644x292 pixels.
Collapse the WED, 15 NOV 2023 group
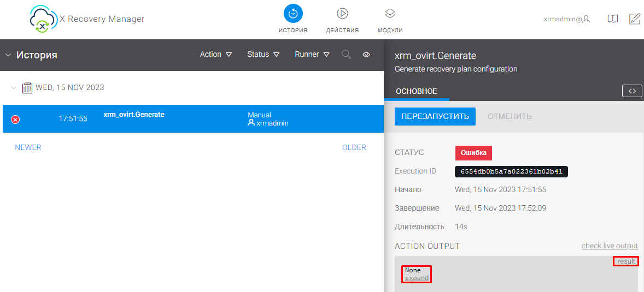(14, 87)
